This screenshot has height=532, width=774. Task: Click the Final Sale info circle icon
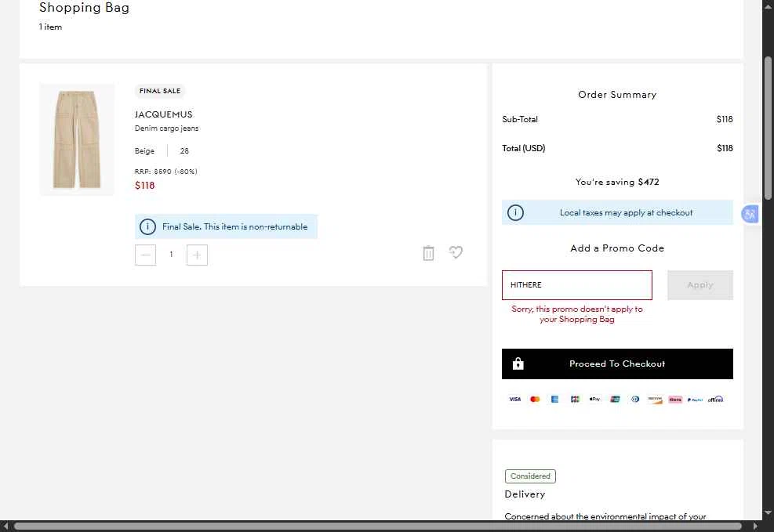coord(147,226)
